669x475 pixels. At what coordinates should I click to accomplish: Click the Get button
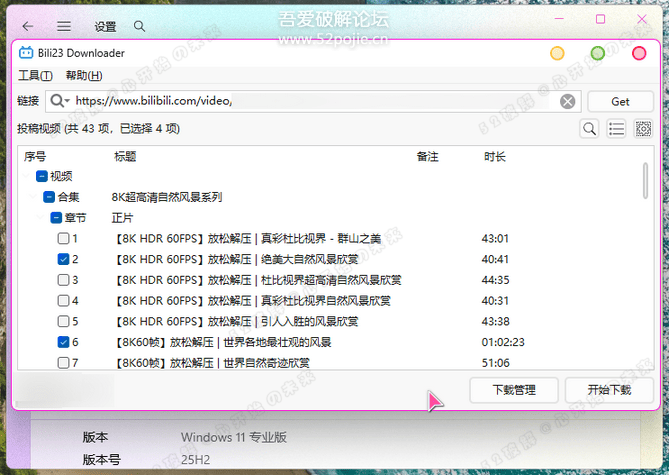pos(620,101)
